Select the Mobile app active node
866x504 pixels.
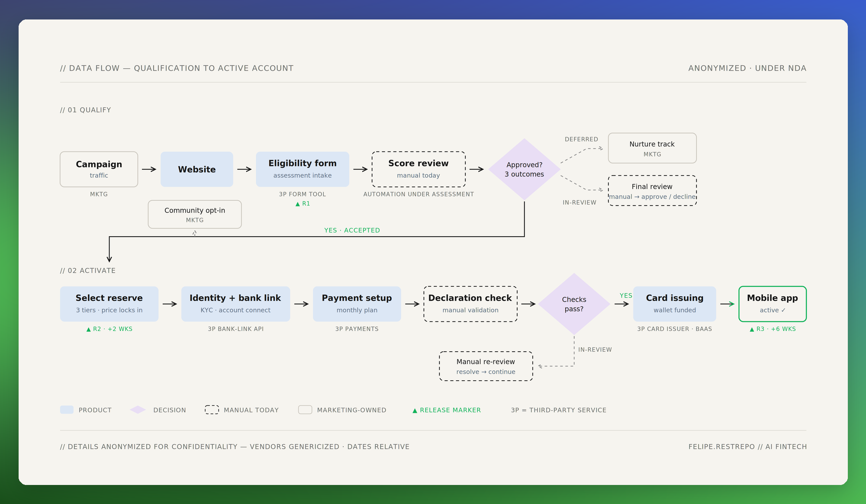click(773, 304)
